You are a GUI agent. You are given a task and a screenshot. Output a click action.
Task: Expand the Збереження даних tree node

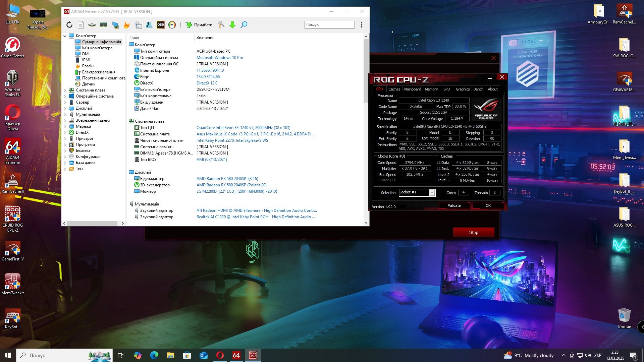65,120
